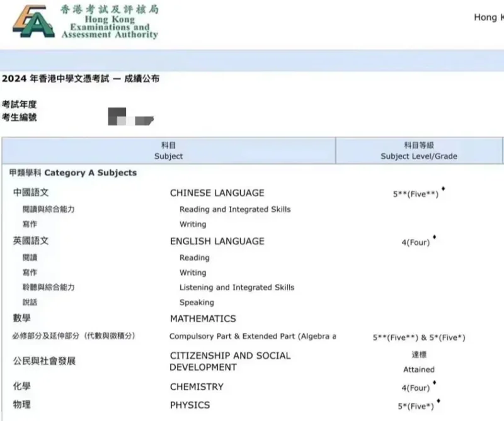Click the '4(Four)' English Language grade

point(416,242)
